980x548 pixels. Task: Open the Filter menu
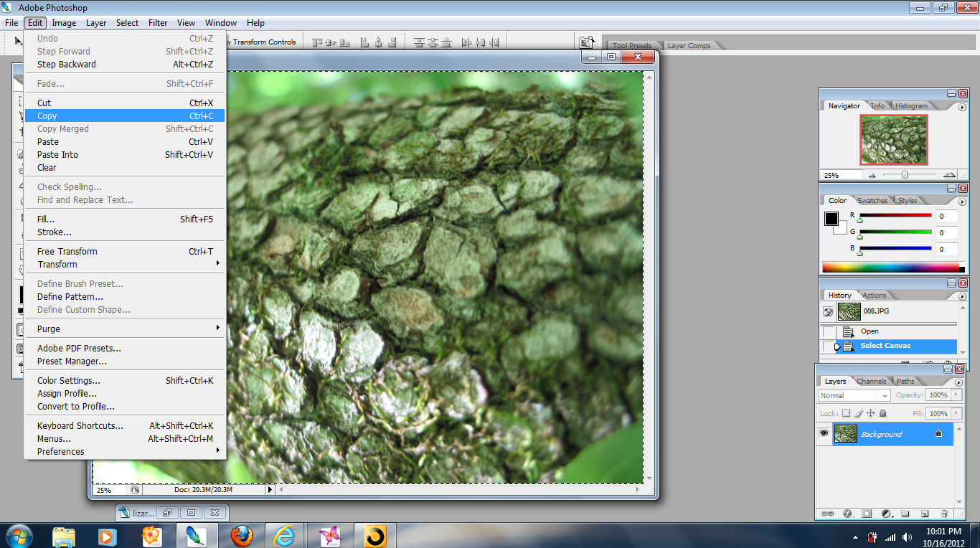(158, 23)
